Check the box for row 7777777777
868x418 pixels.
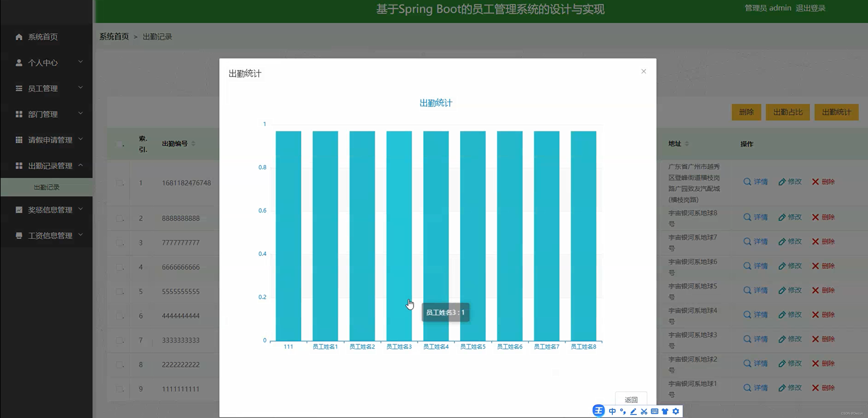(x=119, y=242)
